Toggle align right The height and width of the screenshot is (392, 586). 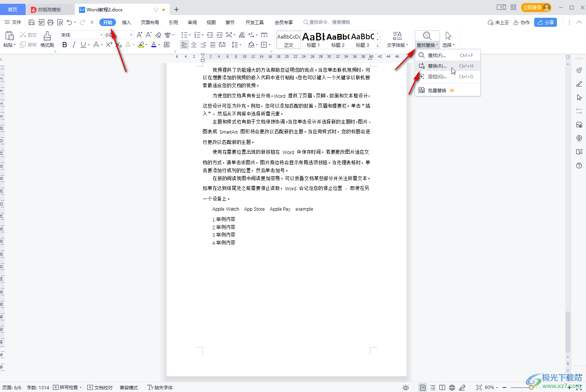pyautogui.click(x=203, y=45)
